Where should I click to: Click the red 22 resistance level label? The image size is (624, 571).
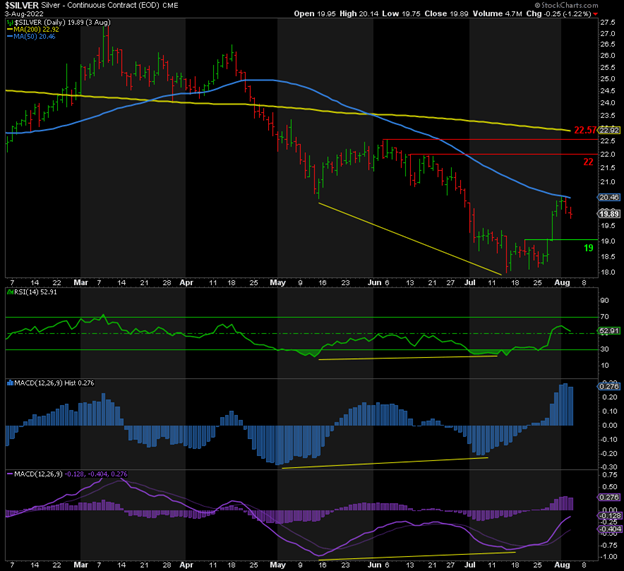pyautogui.click(x=590, y=160)
